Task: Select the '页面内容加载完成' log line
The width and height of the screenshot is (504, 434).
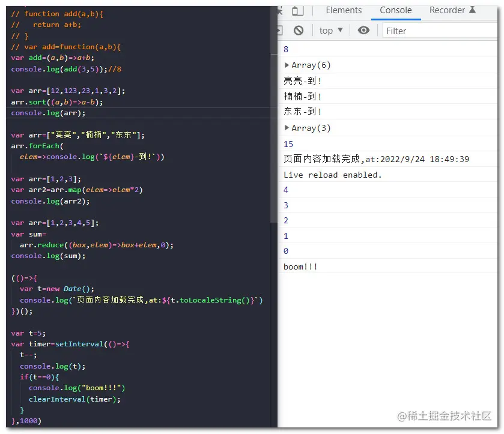Action: 376,159
